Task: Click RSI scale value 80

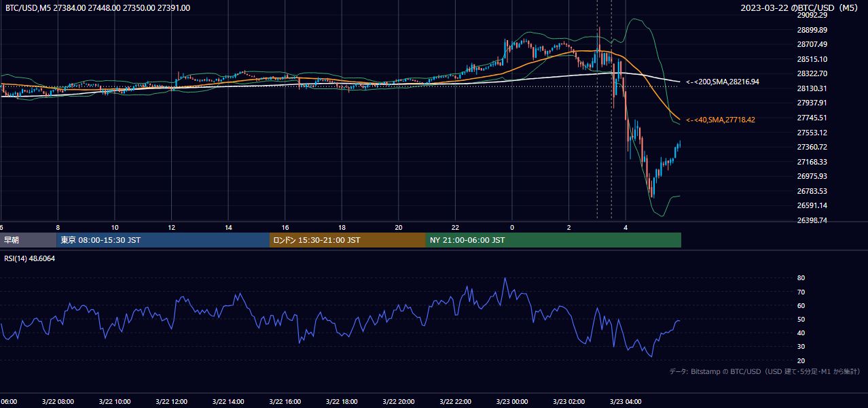Action: (801, 278)
